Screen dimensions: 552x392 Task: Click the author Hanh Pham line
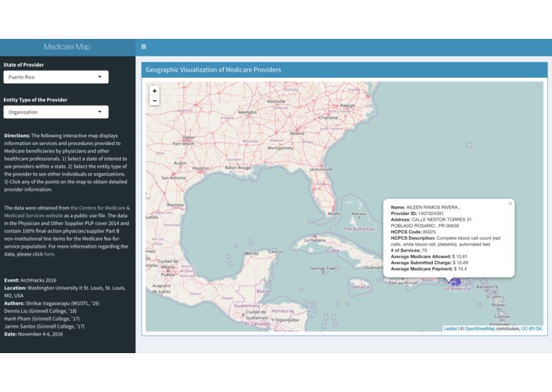[42, 318]
